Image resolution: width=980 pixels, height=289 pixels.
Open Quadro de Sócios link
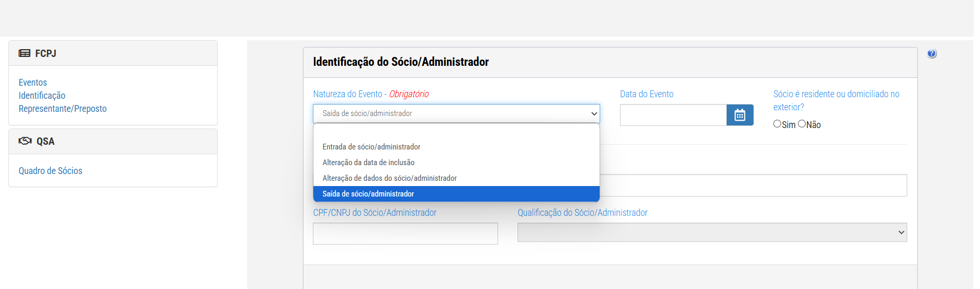(x=51, y=171)
